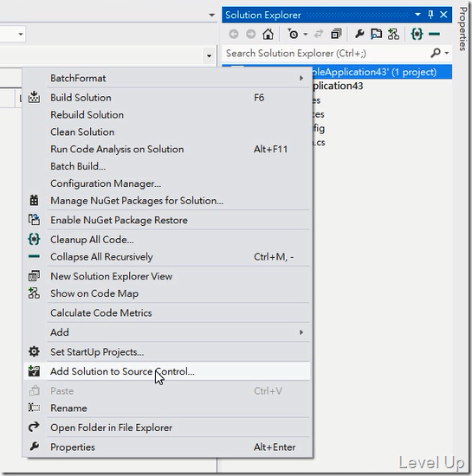Viewport: 472px width, 476px height.
Task: Click the Home icon in Solution Explorer
Action: (268, 34)
